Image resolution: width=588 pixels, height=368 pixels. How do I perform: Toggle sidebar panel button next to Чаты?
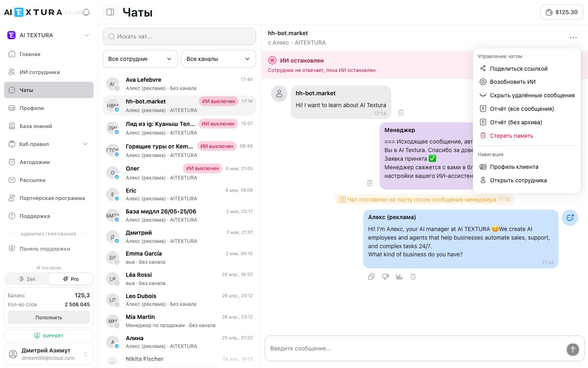(110, 12)
